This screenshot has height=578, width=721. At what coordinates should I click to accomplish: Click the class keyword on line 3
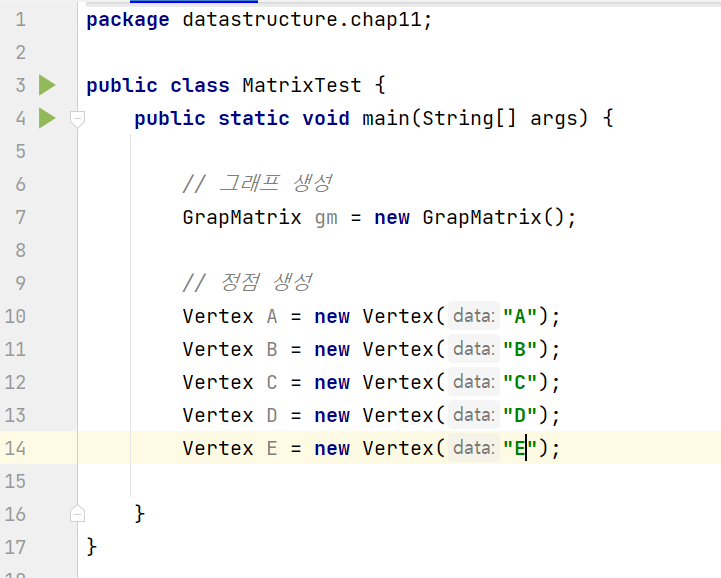click(x=200, y=86)
